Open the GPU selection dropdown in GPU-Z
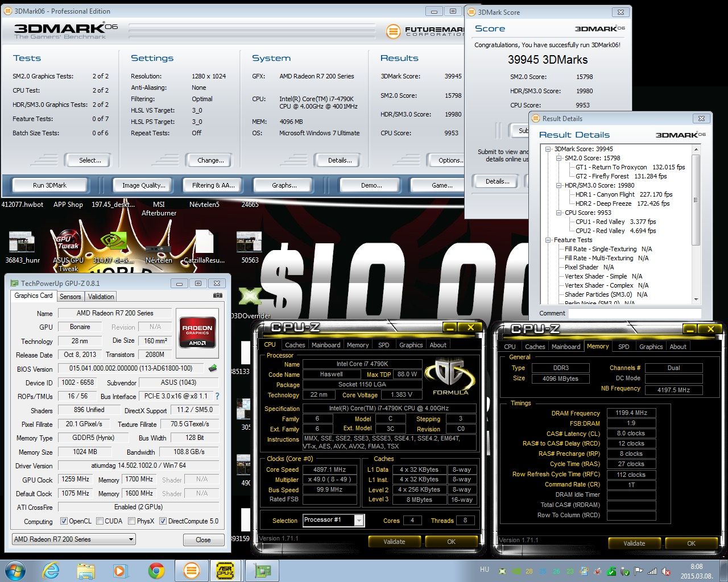 (x=73, y=539)
